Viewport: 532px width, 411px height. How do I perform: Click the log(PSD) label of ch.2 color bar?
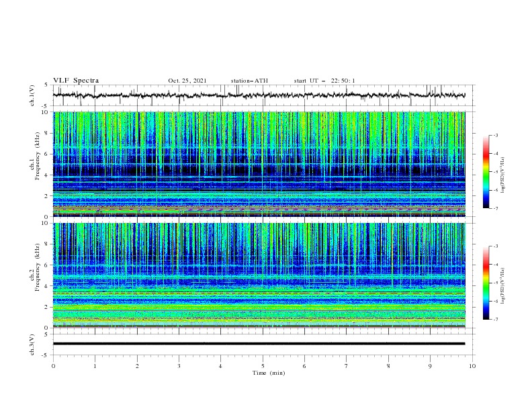point(503,286)
